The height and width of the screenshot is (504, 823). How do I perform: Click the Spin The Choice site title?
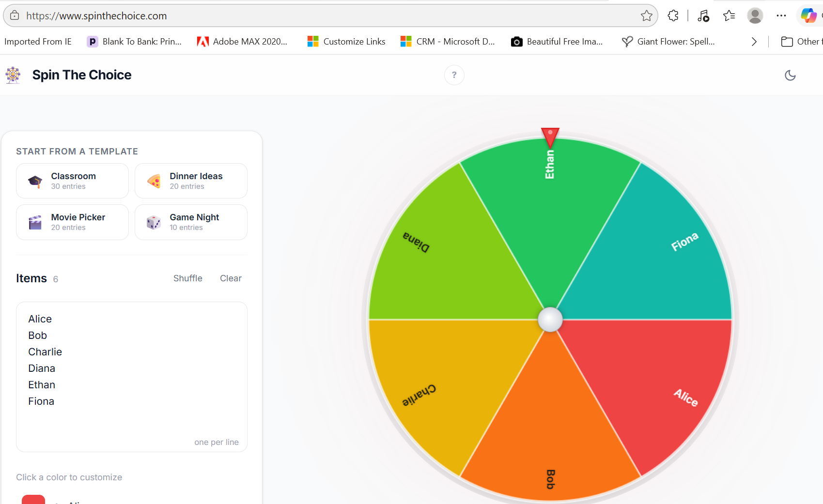(x=82, y=75)
